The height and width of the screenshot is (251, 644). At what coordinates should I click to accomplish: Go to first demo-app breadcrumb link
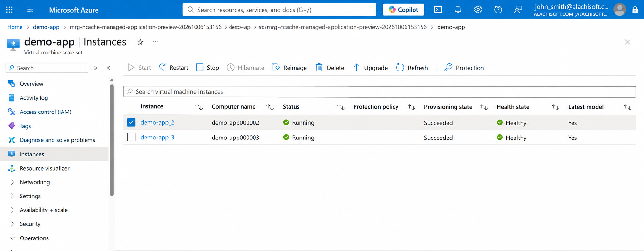click(x=46, y=27)
